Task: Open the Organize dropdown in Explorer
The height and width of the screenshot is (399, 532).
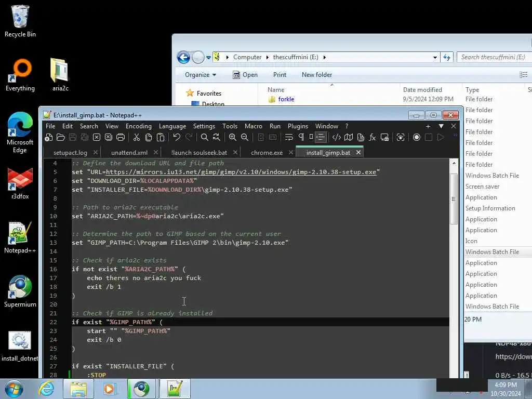Action: click(x=200, y=75)
